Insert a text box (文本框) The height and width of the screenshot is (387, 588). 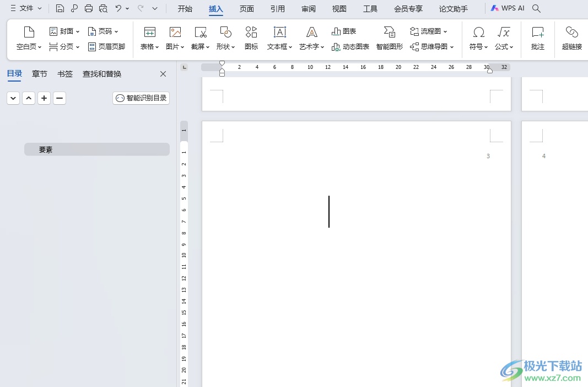[280, 38]
